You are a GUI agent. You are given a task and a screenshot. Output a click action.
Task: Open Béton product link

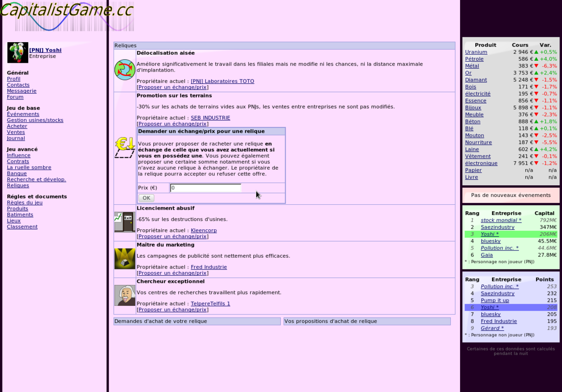point(473,122)
